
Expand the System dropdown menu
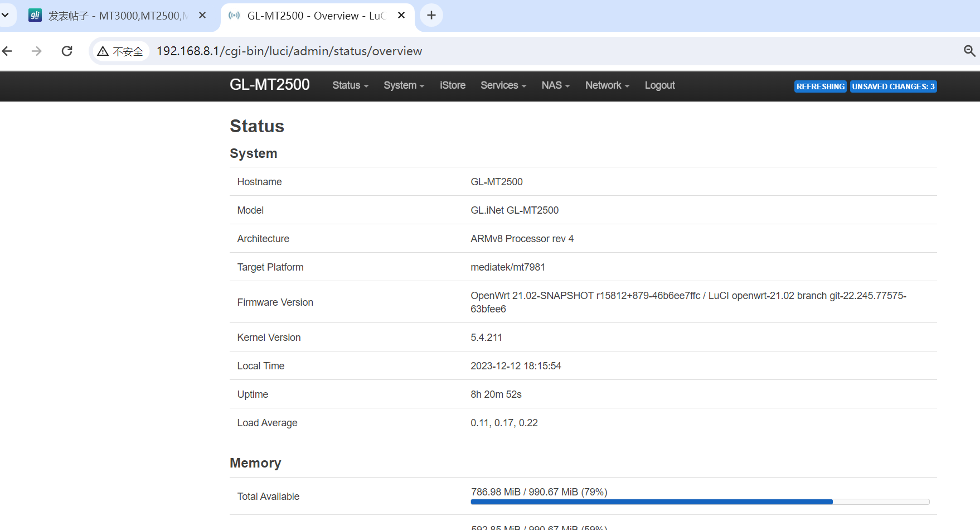404,85
